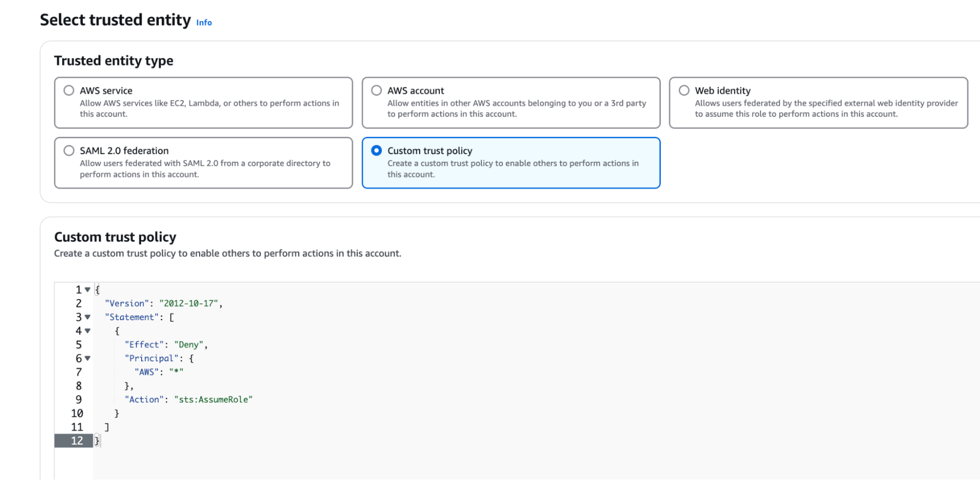Fold the statement object arrow on line 4
This screenshot has width=980, height=480.
pyautogui.click(x=88, y=331)
